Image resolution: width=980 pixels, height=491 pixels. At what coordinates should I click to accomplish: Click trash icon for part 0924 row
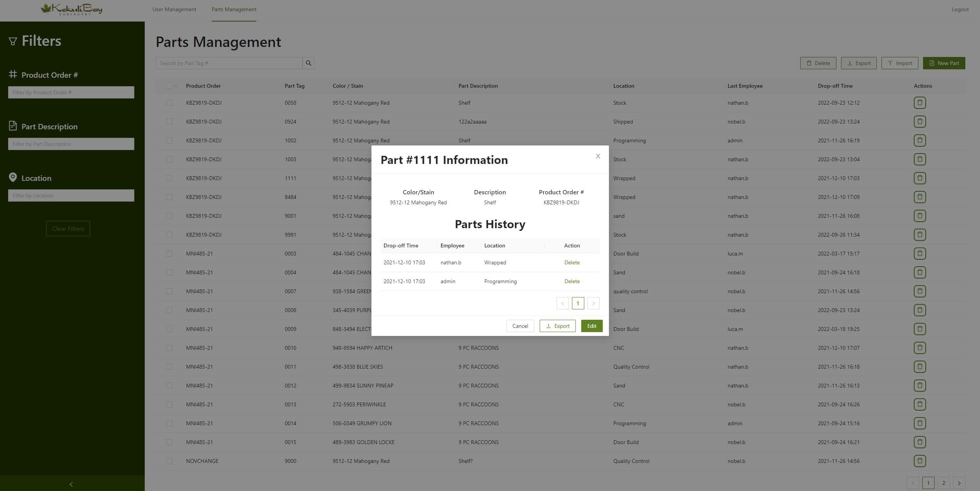pyautogui.click(x=920, y=122)
